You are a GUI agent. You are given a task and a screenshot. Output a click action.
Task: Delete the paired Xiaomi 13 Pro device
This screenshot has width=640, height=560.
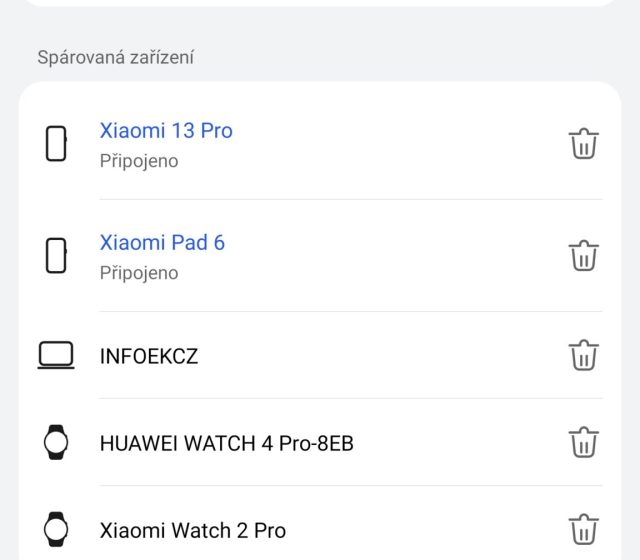coord(584,144)
